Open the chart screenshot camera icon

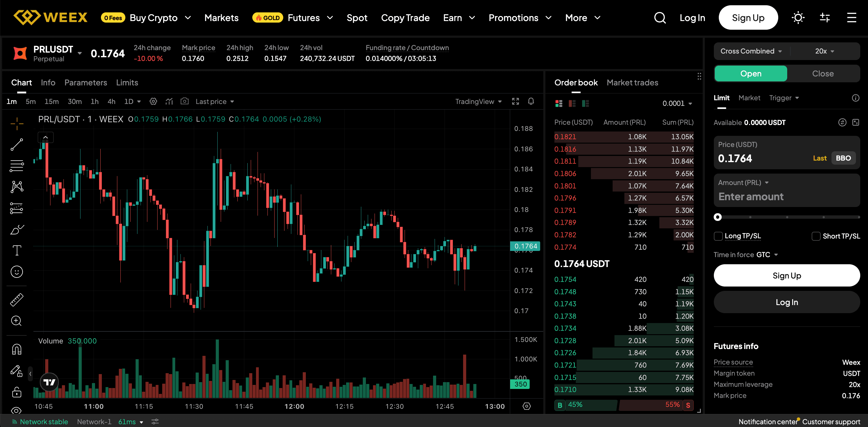[184, 101]
